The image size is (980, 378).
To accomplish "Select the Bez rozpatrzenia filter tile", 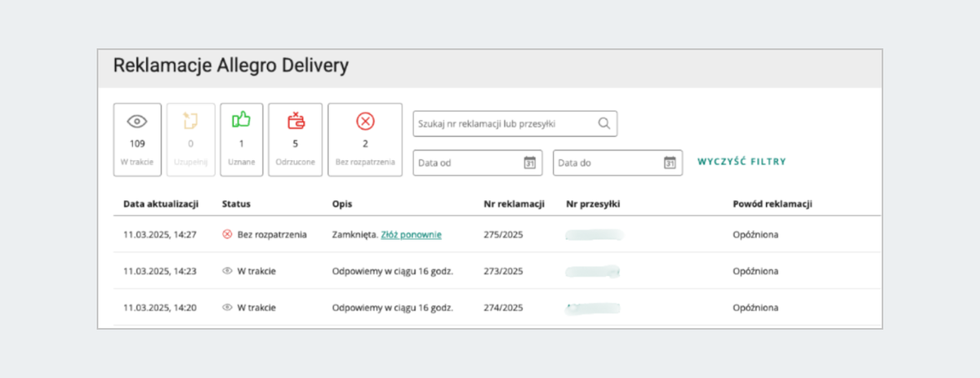I will pyautogui.click(x=365, y=140).
